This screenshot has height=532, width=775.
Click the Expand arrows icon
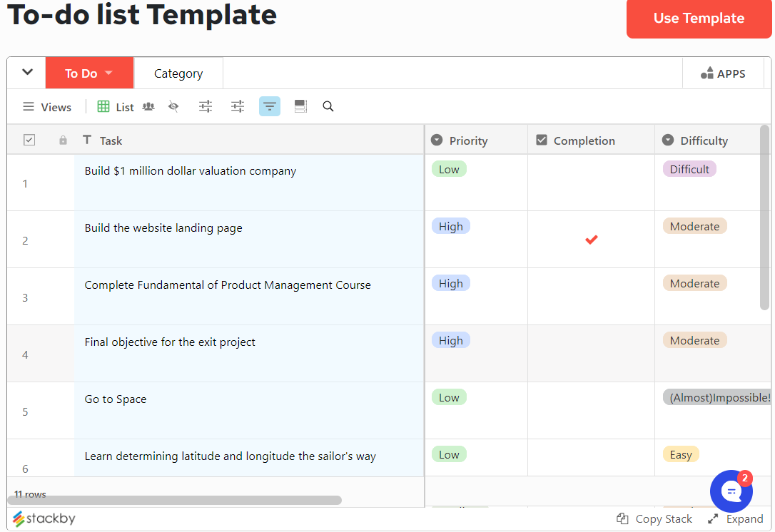(x=713, y=518)
